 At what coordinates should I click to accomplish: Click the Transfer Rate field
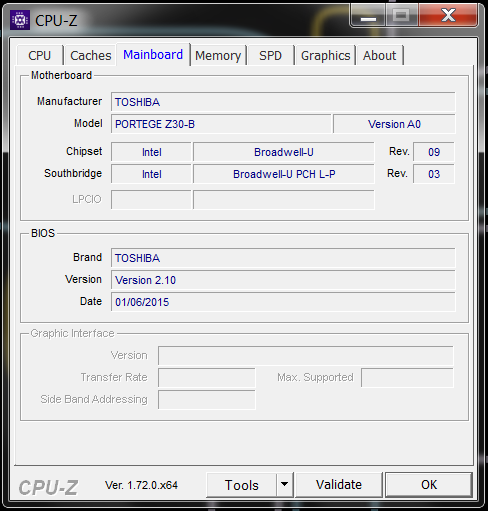(x=207, y=377)
